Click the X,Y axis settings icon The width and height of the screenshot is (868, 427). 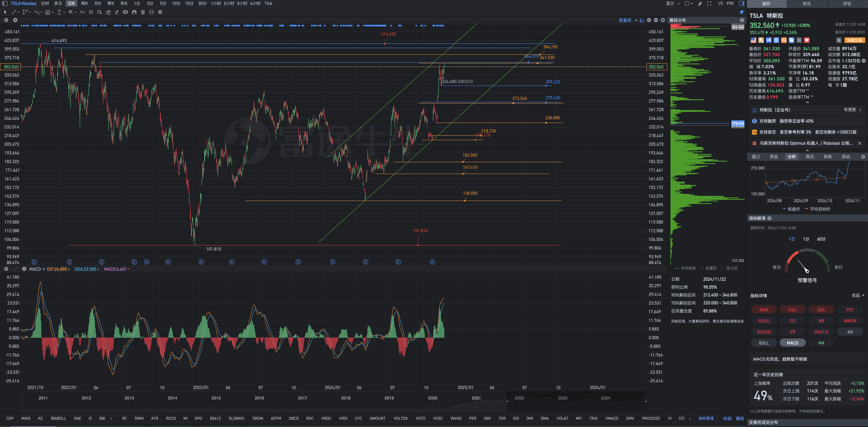point(642,20)
